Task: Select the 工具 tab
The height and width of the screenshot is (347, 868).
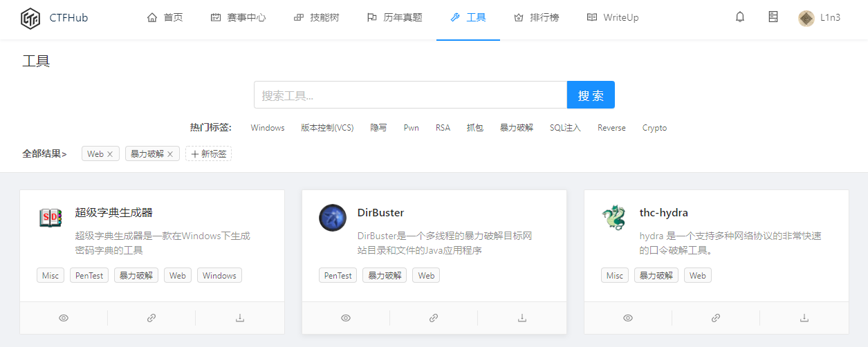Action: pos(468,17)
